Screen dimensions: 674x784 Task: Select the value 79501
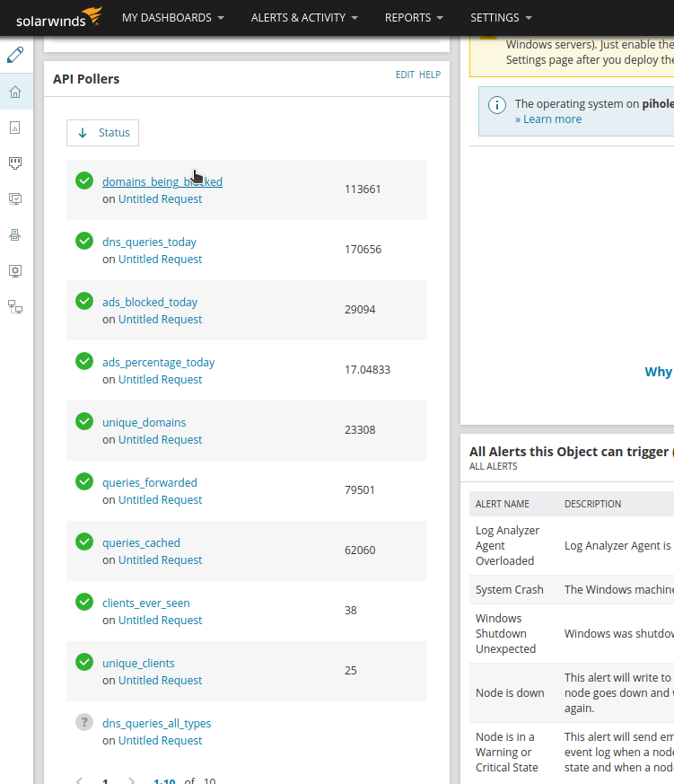360,490
